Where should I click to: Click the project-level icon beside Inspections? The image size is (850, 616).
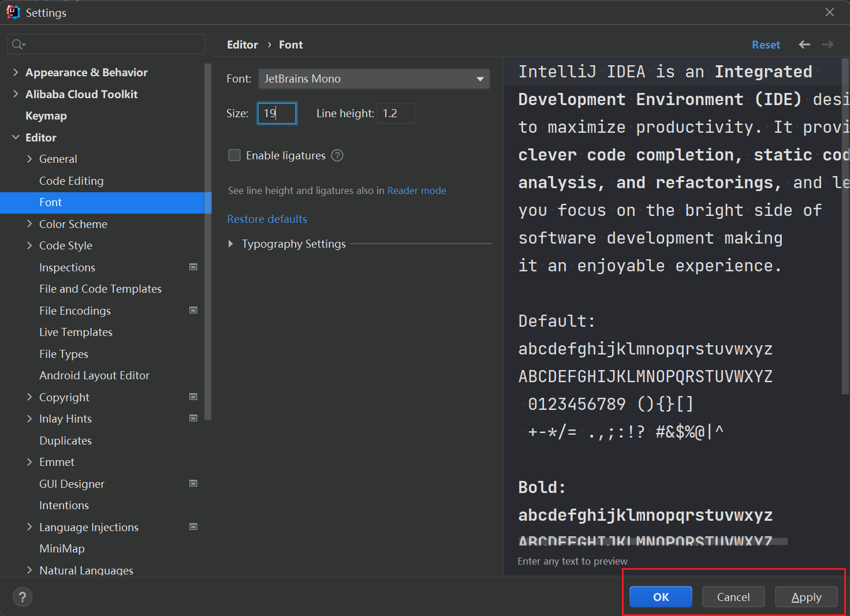(193, 267)
